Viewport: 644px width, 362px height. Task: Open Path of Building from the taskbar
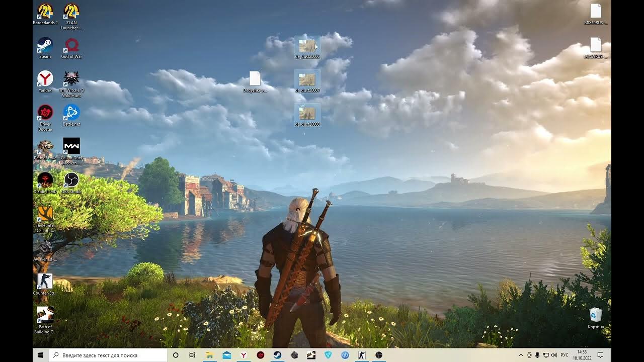[x=311, y=355]
